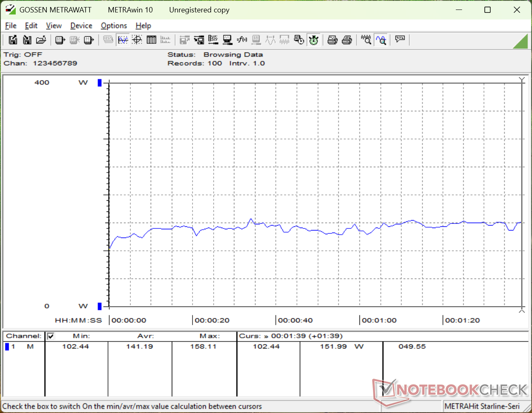The height and width of the screenshot is (413, 532).
Task: Expand the Help menu
Action: coord(143,26)
